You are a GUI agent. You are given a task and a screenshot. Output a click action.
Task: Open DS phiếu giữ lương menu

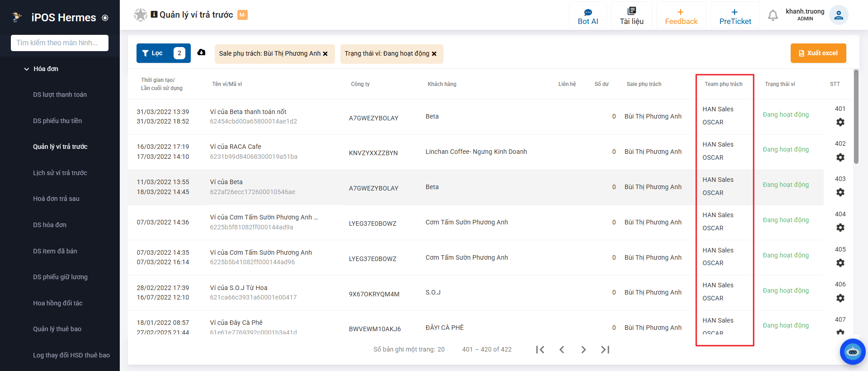click(x=60, y=277)
